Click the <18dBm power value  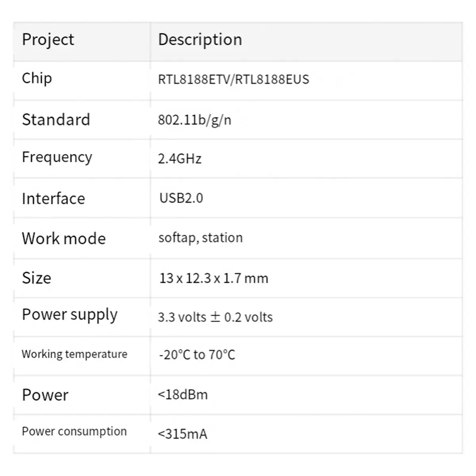tap(183, 395)
